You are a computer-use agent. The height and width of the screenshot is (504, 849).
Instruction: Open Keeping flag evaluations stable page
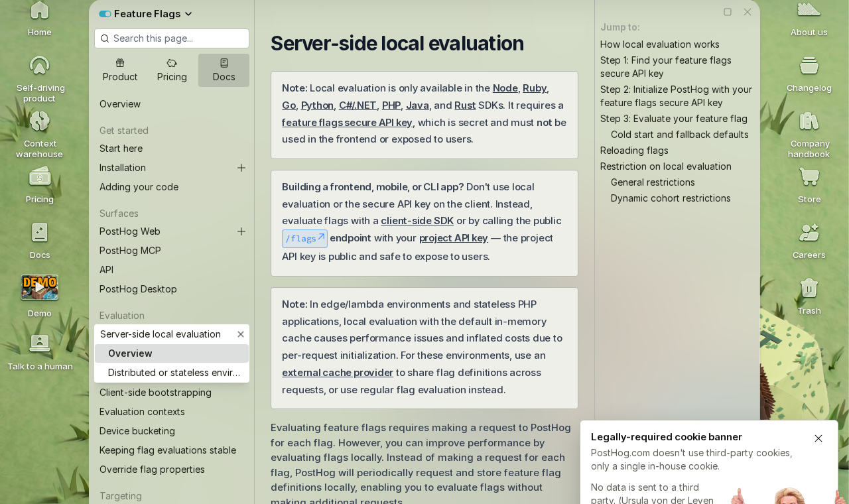pos(172,450)
